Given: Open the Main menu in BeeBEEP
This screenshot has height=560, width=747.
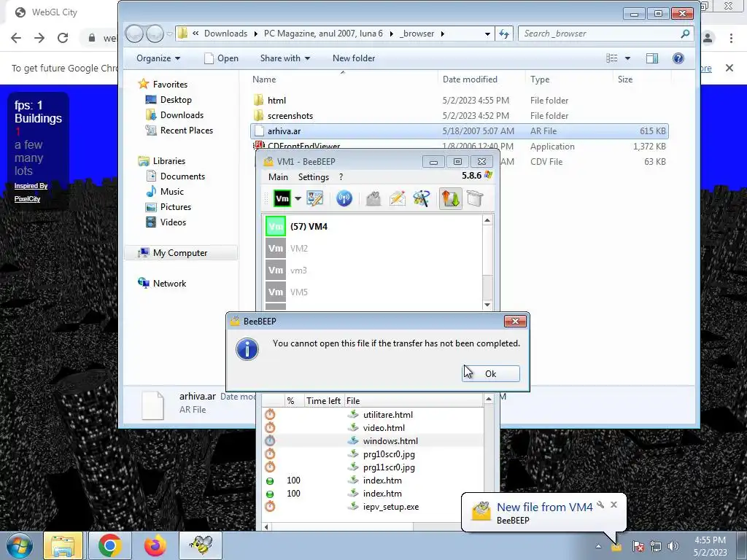Looking at the screenshot, I should pyautogui.click(x=278, y=177).
